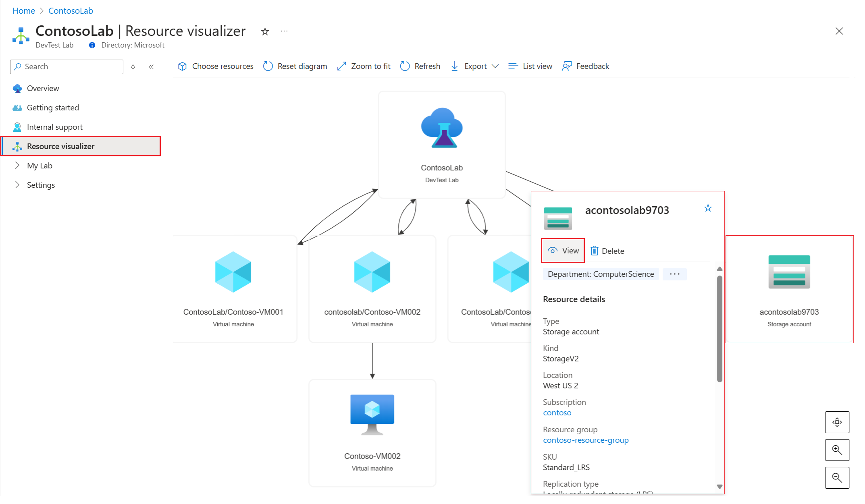Open the Feedback toolbar item
865x504 pixels.
(585, 66)
